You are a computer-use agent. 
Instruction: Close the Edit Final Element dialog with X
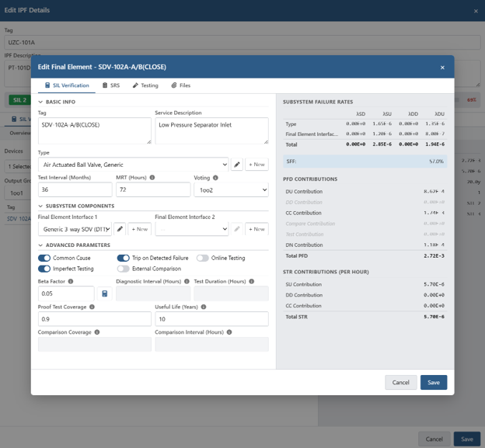click(x=442, y=68)
